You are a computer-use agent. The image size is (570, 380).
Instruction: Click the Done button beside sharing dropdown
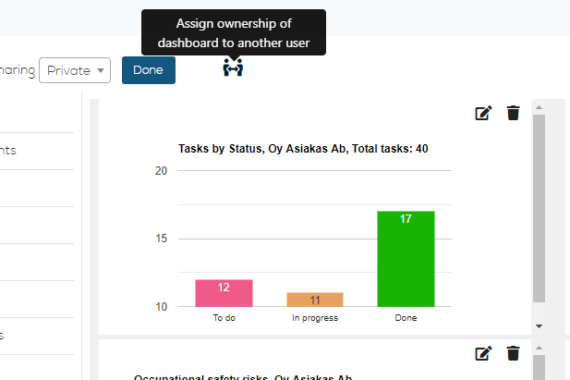(x=149, y=70)
